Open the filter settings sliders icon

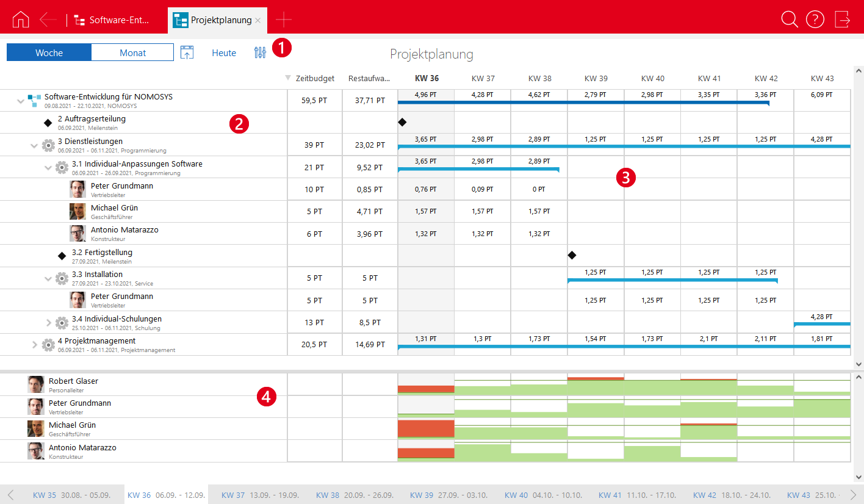pyautogui.click(x=260, y=53)
